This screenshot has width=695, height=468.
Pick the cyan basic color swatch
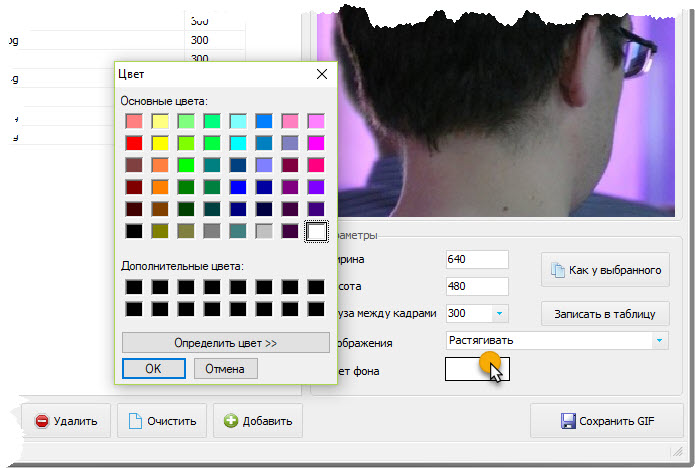(x=238, y=143)
